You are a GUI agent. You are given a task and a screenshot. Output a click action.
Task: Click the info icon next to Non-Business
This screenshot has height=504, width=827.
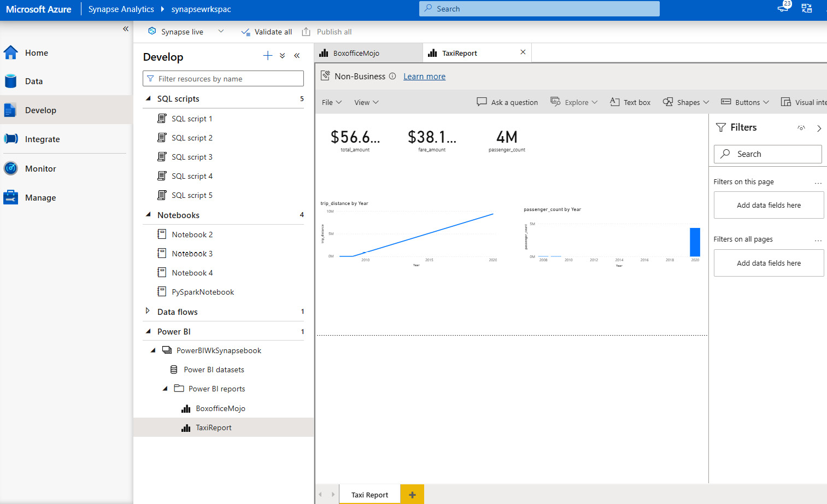(392, 77)
